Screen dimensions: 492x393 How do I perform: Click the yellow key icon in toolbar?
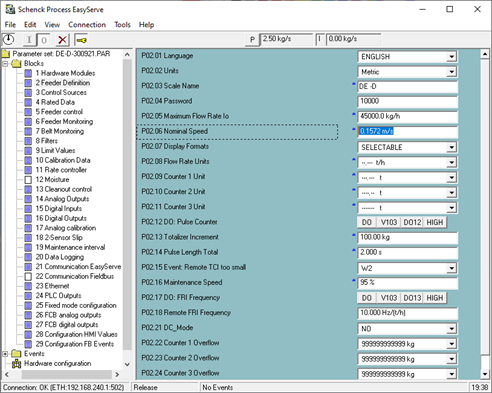point(81,40)
